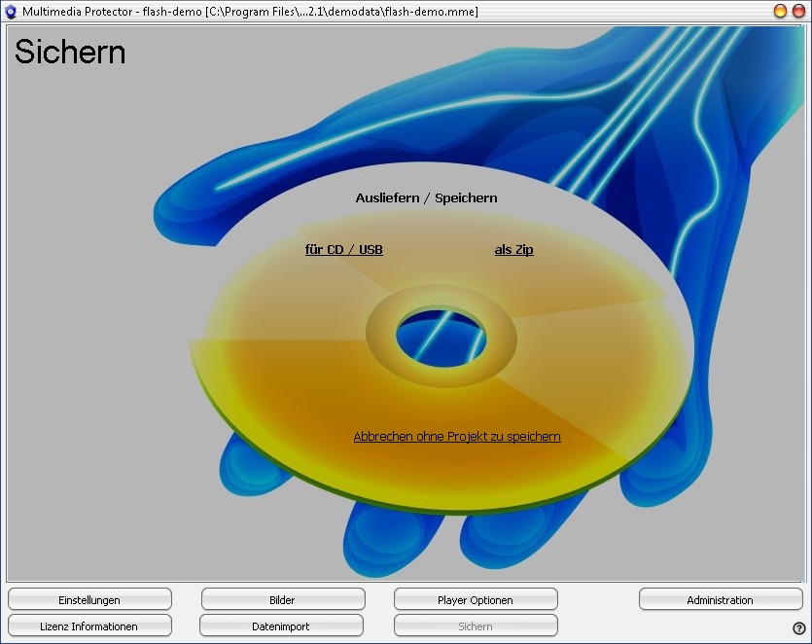Click the 'Ausliefern / Speichern' heading
The height and width of the screenshot is (644, 812).
coord(426,198)
